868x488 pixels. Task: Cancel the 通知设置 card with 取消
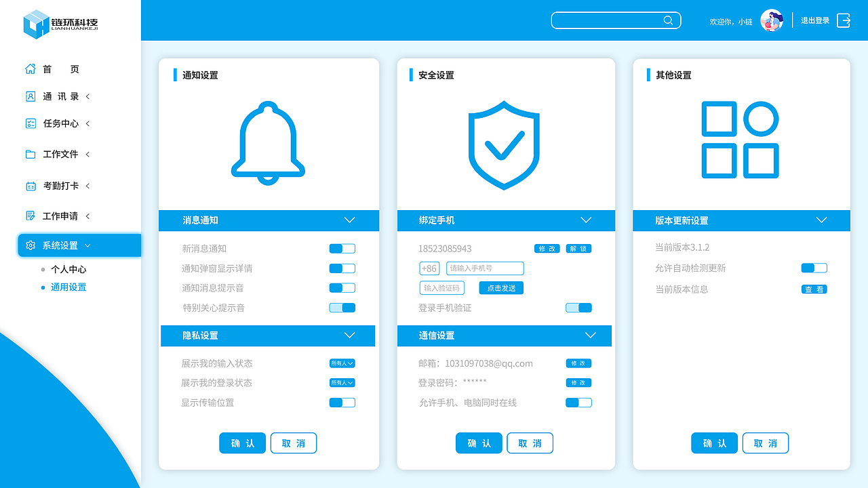point(294,443)
